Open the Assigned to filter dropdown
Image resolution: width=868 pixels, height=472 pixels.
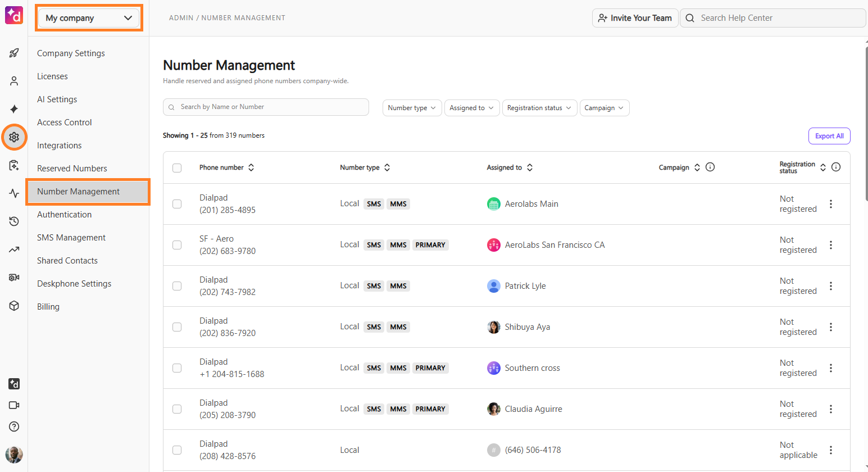click(472, 108)
